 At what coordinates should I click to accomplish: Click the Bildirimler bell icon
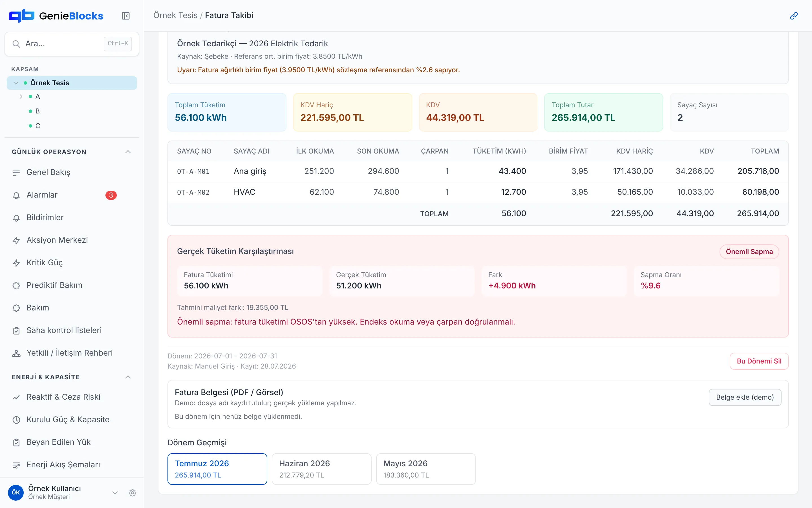[16, 218]
